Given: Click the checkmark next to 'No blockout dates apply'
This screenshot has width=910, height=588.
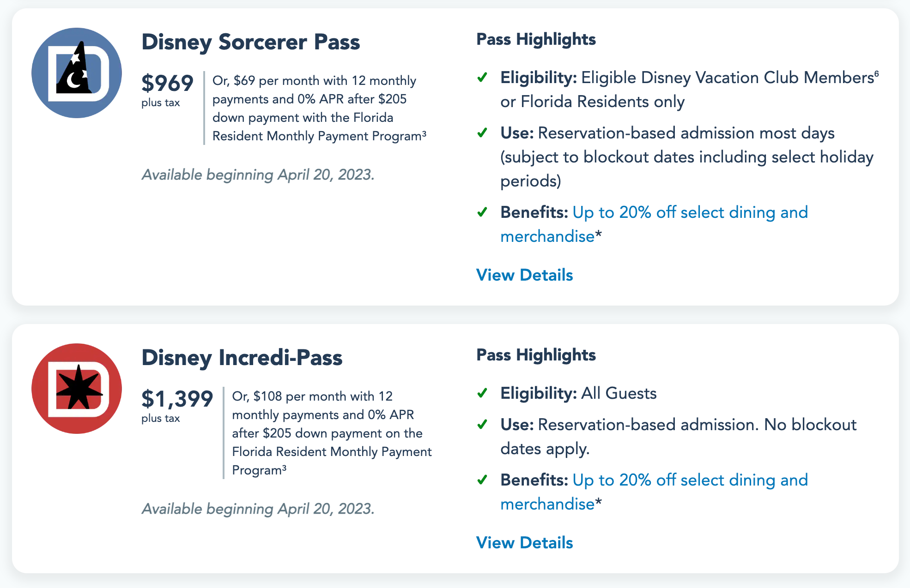Looking at the screenshot, I should tap(482, 425).
